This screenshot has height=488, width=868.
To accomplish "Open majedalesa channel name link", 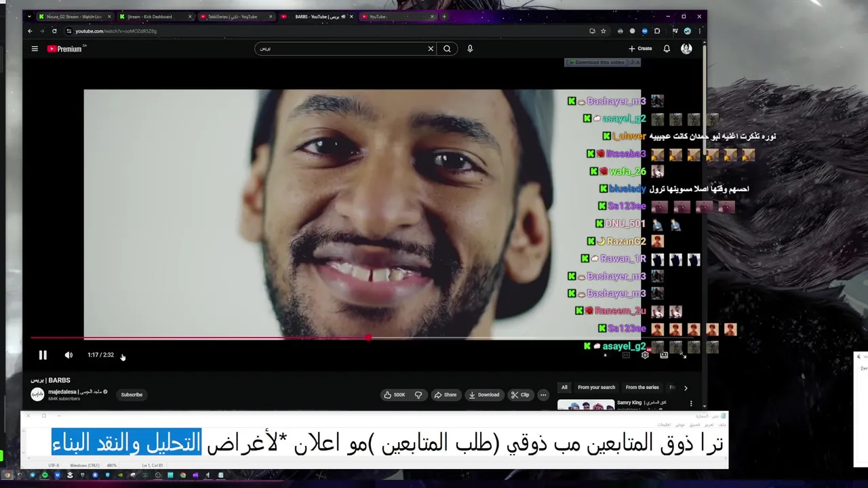I will click(x=75, y=392).
